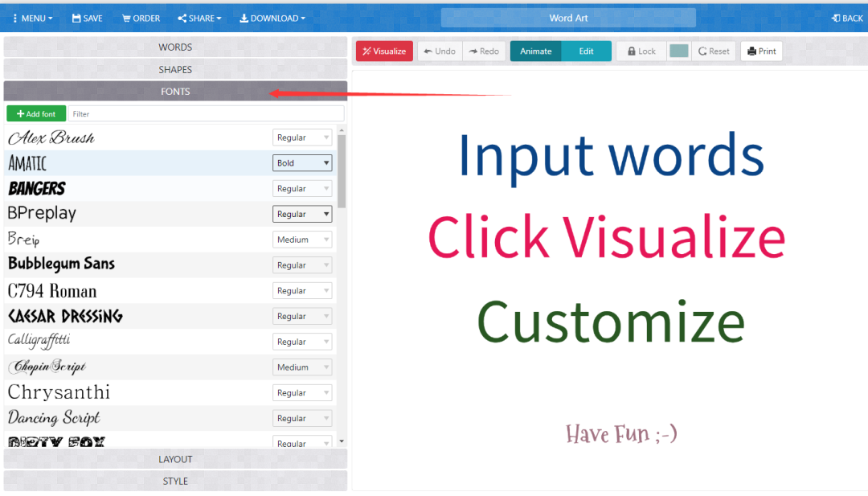Click the Redo button

[x=484, y=51]
